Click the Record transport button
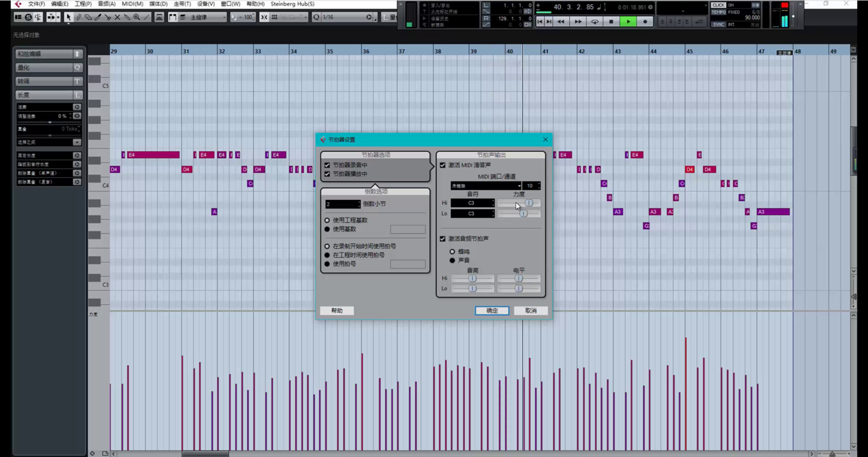Image resolution: width=868 pixels, height=457 pixels. [x=645, y=21]
